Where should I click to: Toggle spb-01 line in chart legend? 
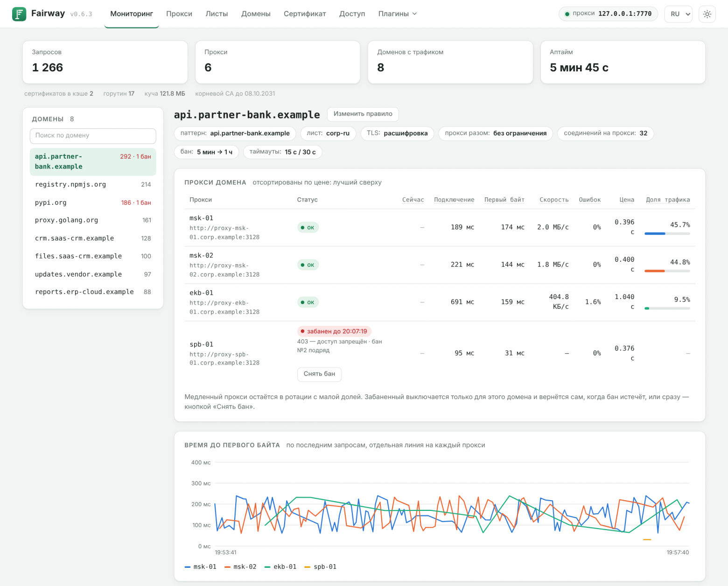[321, 567]
